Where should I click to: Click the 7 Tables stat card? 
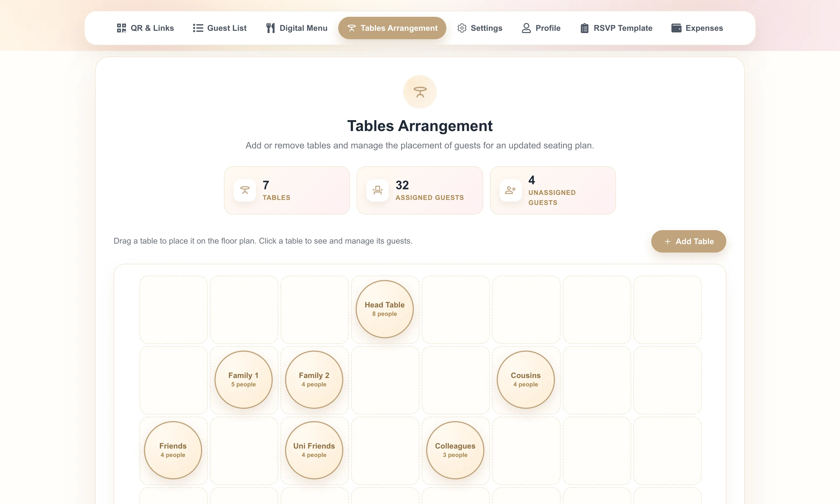[x=287, y=190]
